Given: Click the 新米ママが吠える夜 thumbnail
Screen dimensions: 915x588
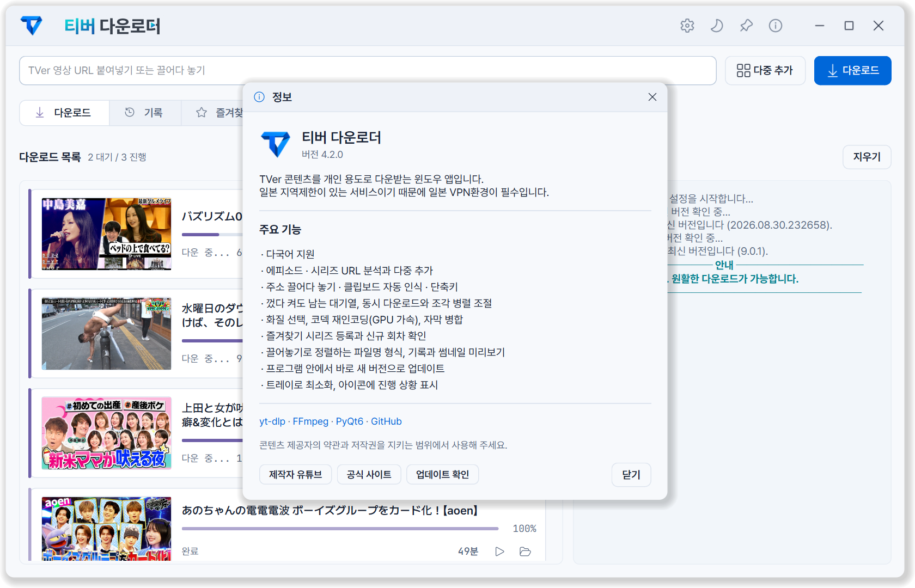Looking at the screenshot, I should [x=106, y=433].
